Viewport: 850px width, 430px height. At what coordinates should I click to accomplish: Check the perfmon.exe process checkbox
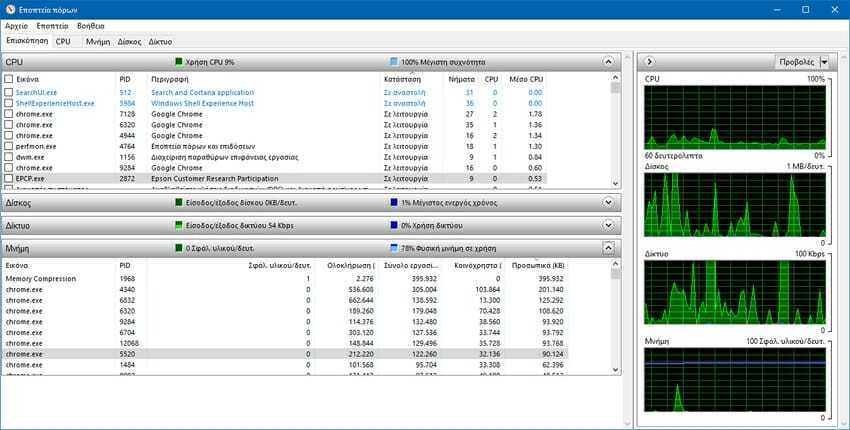click(9, 146)
